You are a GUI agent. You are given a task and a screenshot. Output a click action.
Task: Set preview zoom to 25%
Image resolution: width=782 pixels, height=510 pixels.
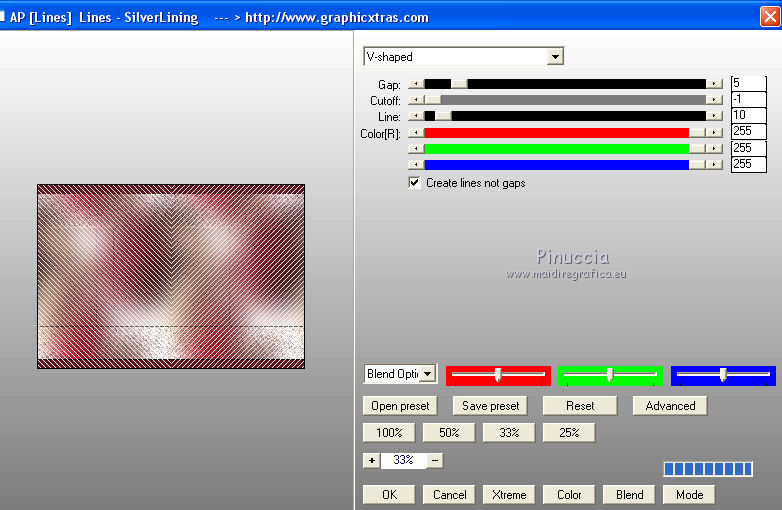tap(569, 432)
